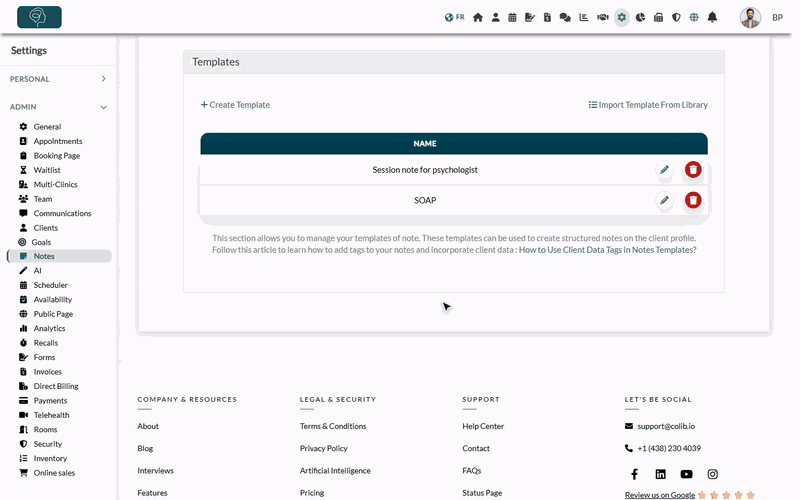Open the pie chart icon in top bar

(640, 17)
